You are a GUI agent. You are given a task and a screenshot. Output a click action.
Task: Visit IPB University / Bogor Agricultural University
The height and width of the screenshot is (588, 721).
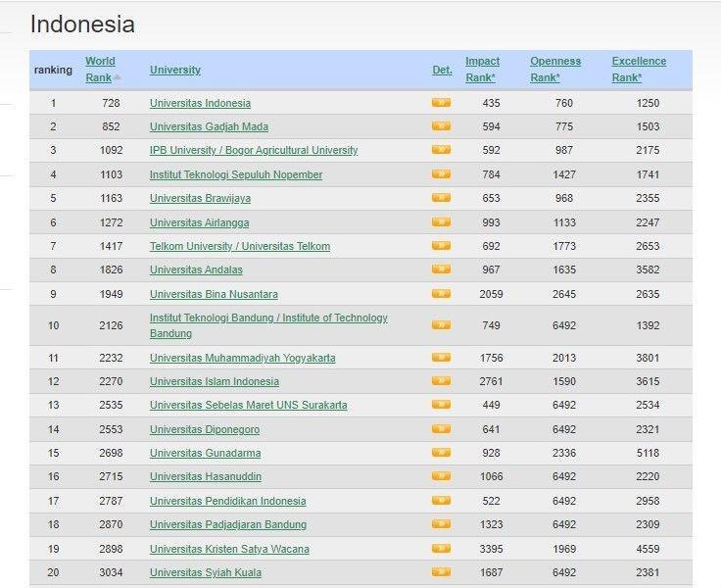(x=254, y=151)
